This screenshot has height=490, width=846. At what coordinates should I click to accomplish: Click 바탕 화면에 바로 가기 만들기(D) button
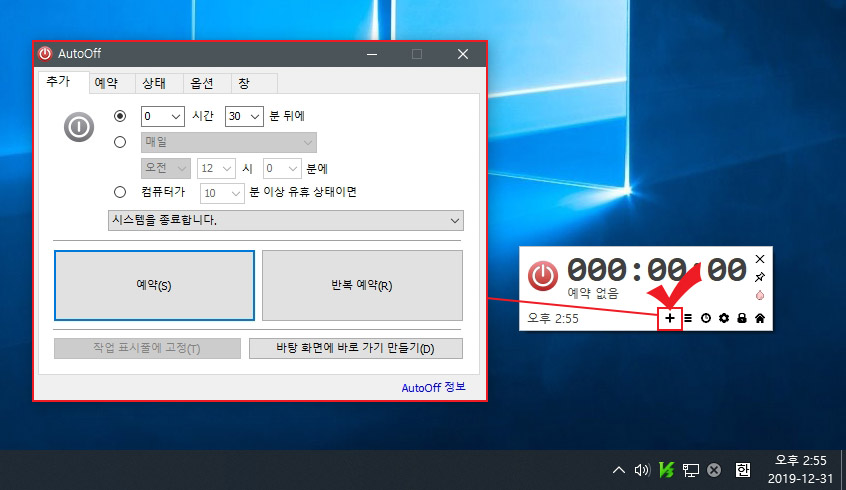point(356,348)
